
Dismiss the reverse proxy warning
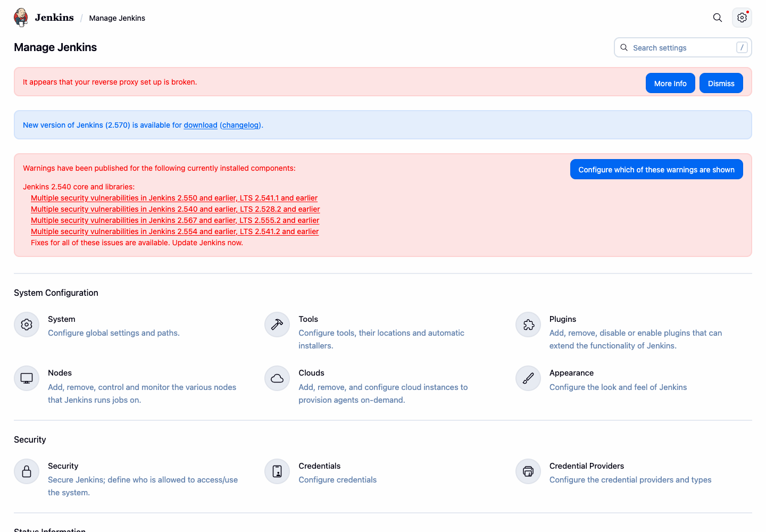click(x=721, y=83)
